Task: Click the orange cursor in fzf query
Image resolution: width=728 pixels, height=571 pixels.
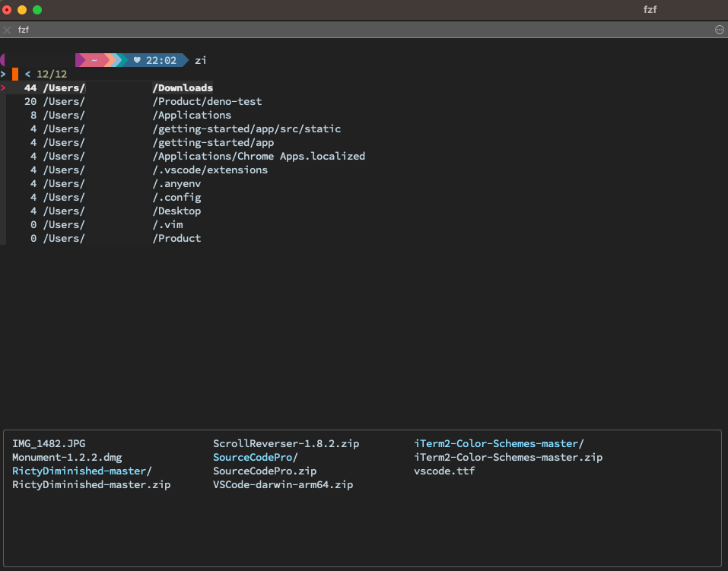Action: 15,74
